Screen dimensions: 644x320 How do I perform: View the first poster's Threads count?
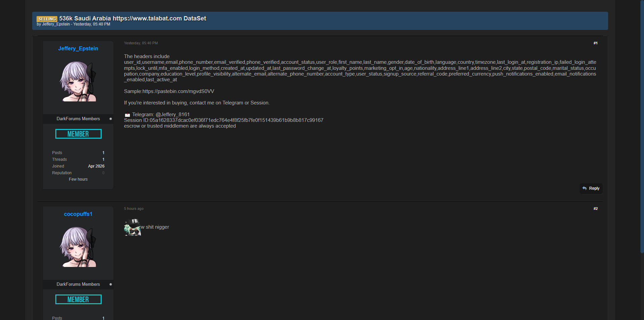103,159
